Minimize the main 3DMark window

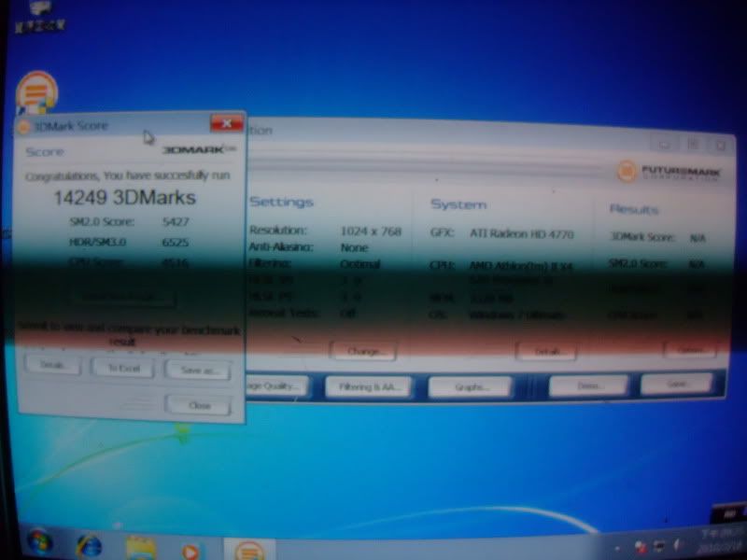click(x=666, y=145)
